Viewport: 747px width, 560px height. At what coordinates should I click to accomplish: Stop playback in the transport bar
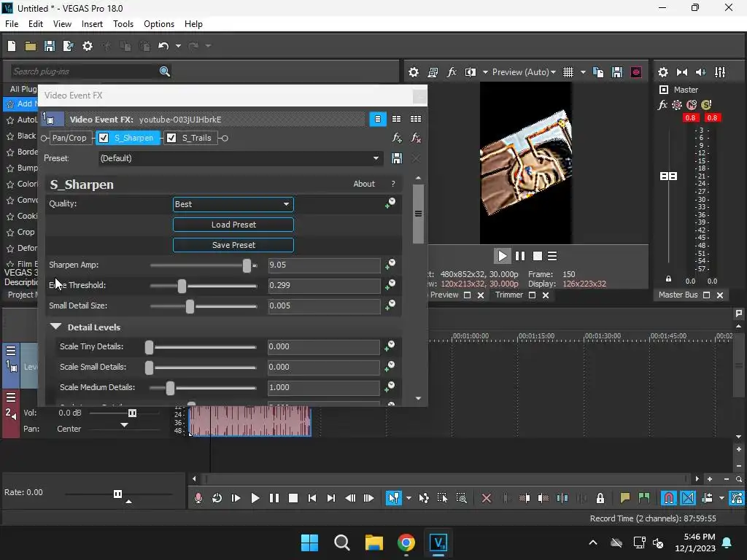(293, 498)
